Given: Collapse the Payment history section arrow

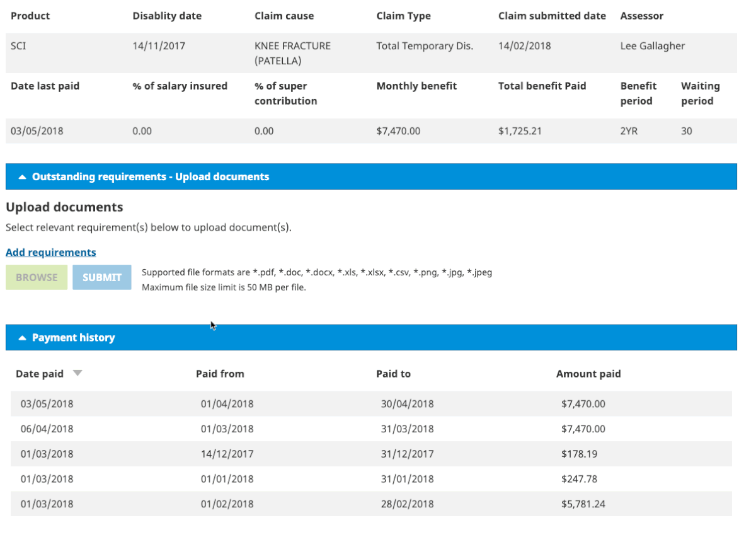Looking at the screenshot, I should pyautogui.click(x=22, y=338).
